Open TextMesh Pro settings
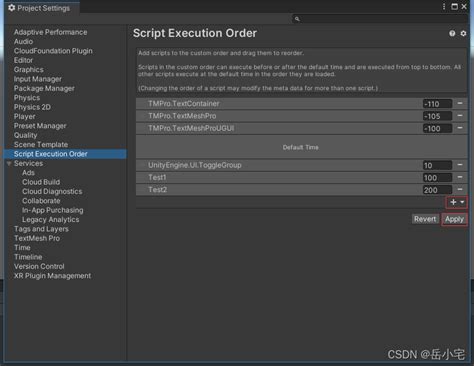The width and height of the screenshot is (474, 366). tap(37, 238)
